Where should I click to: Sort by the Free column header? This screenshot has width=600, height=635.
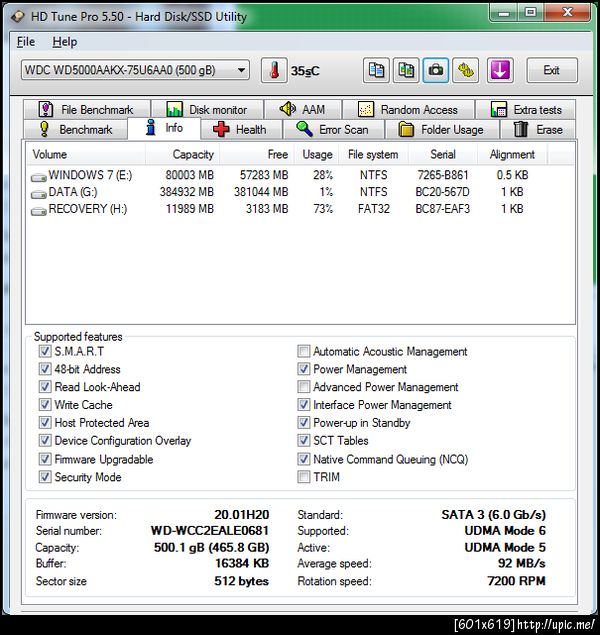[257, 154]
